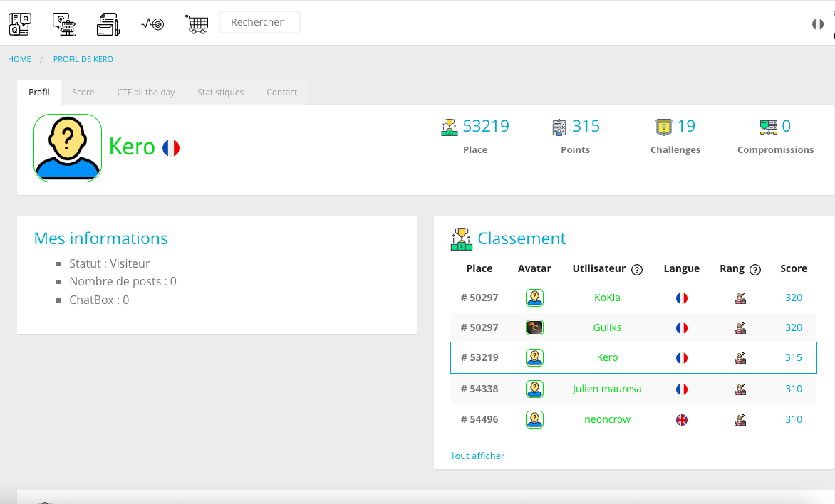The width and height of the screenshot is (835, 504).
Task: Click the French flag next to Kero heading
Action: click(171, 148)
